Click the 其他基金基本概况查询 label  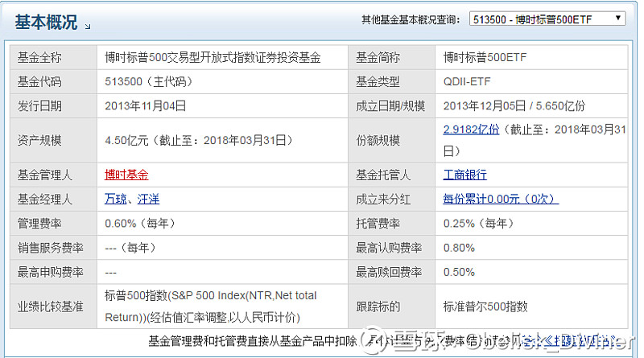(x=411, y=19)
